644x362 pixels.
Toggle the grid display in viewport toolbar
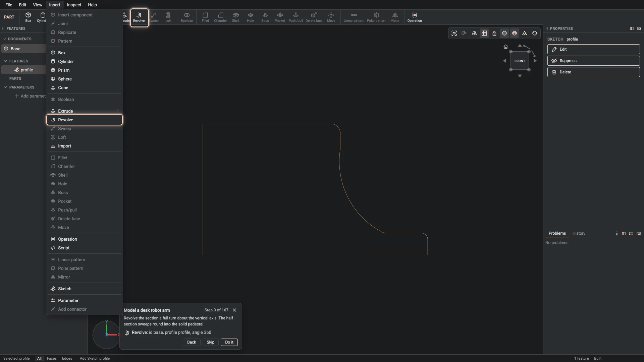click(x=484, y=33)
